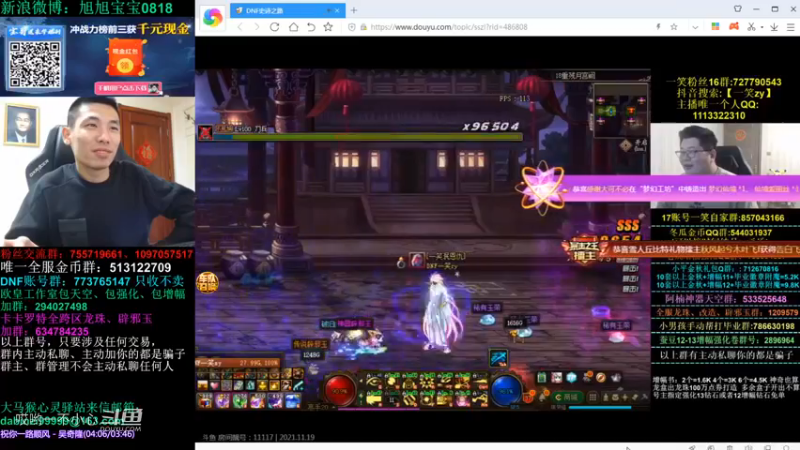Open the browser downloads icon
800x450 pixels.
click(774, 27)
